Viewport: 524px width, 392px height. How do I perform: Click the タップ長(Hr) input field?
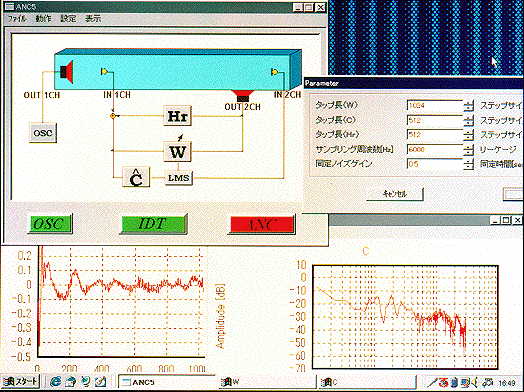tap(435, 135)
